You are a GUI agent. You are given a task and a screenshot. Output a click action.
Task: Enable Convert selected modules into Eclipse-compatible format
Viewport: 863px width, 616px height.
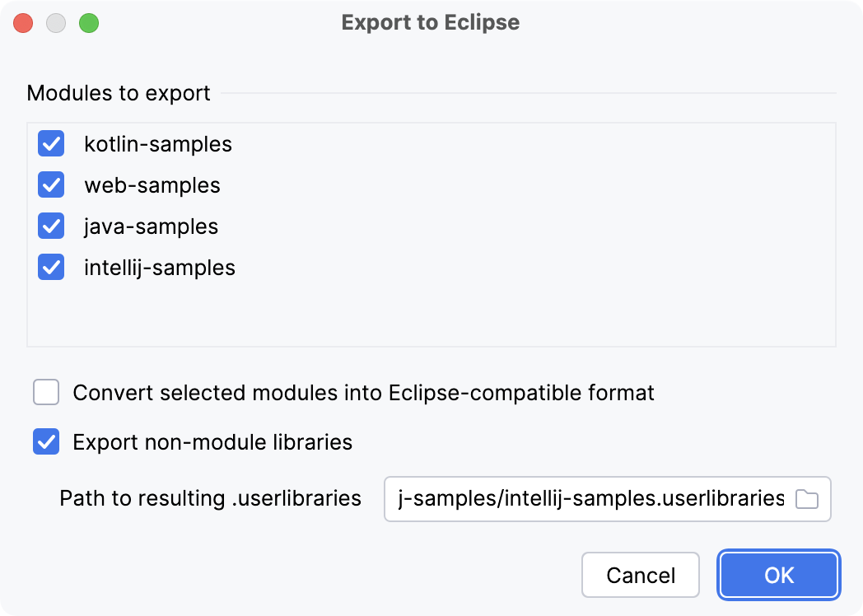pyautogui.click(x=46, y=393)
